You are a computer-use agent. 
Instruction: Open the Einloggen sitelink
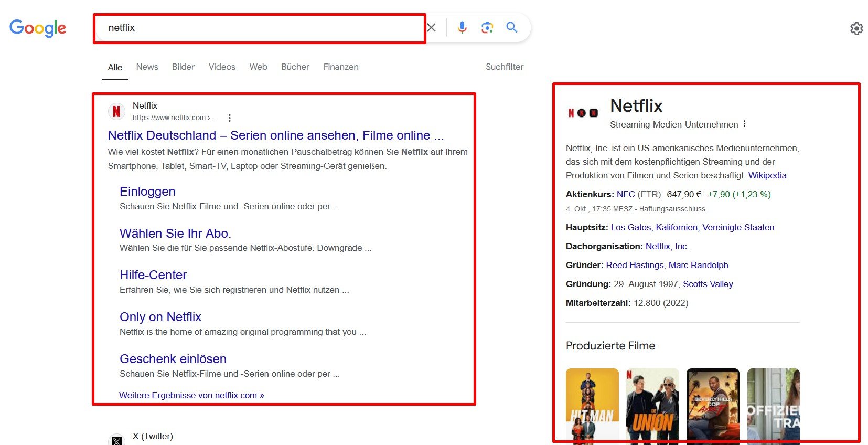(x=147, y=192)
